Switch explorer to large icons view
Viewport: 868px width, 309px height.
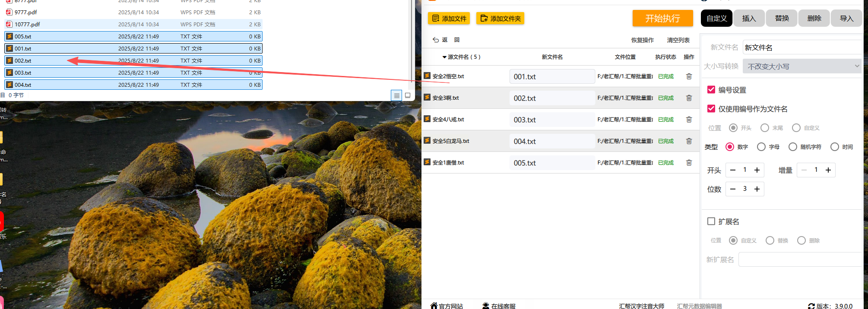click(408, 95)
